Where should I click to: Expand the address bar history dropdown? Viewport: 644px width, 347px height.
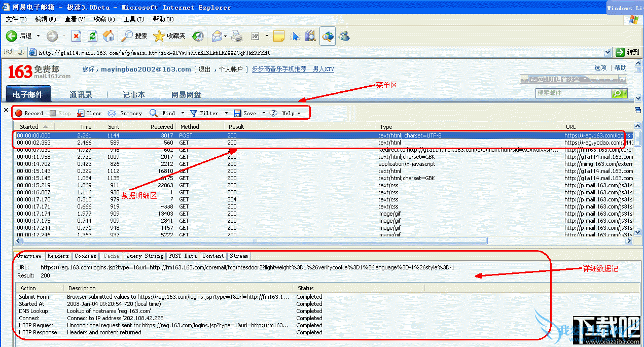tap(607, 52)
